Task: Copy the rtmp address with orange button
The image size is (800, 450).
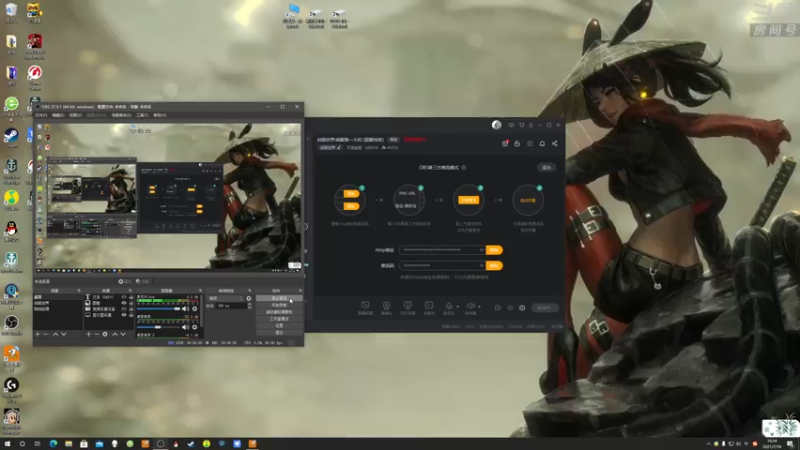Action: pos(494,250)
